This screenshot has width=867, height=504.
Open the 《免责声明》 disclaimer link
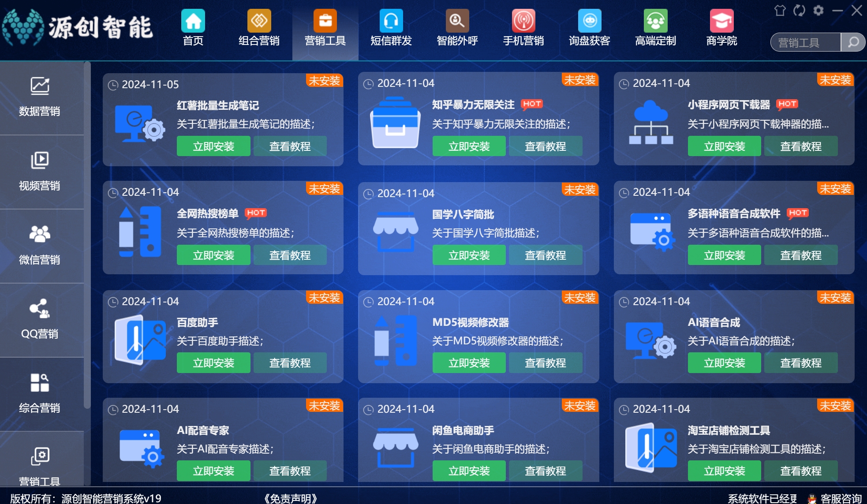click(291, 498)
